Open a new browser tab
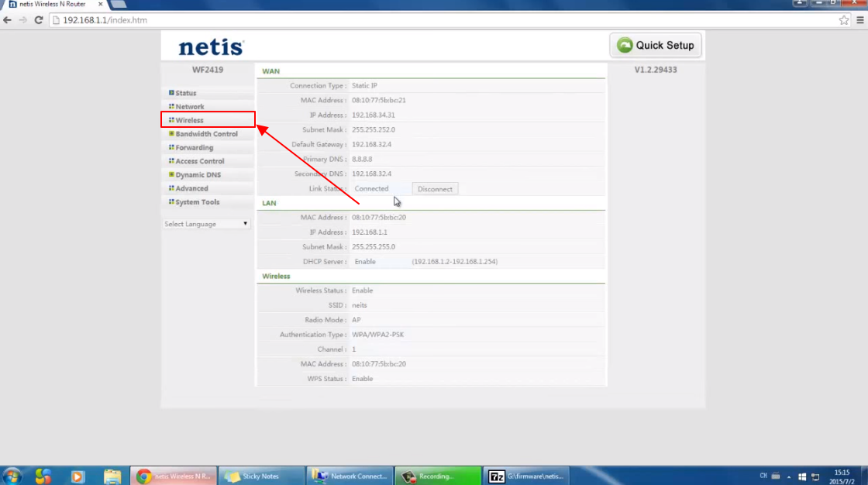 [x=119, y=5]
